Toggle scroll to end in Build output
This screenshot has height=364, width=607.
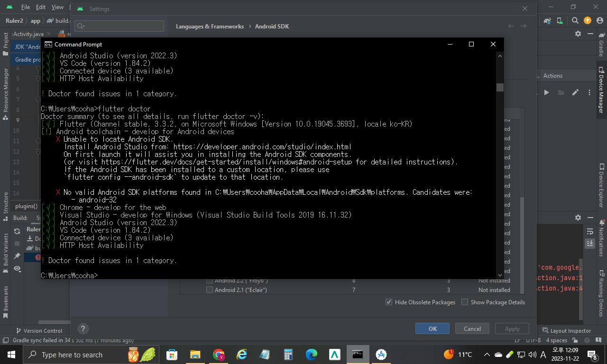pos(590,243)
